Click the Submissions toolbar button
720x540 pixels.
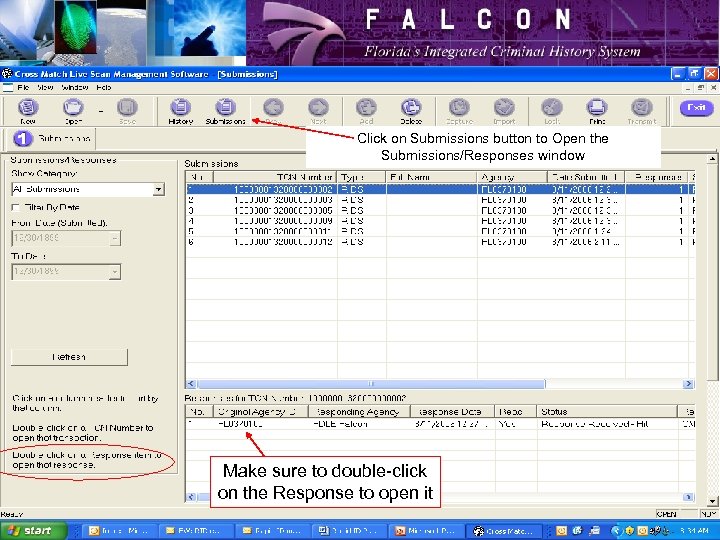pyautogui.click(x=225, y=111)
